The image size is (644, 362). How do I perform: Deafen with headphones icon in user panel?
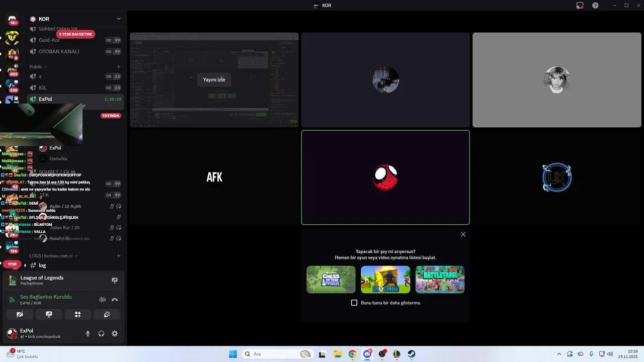coord(101,333)
